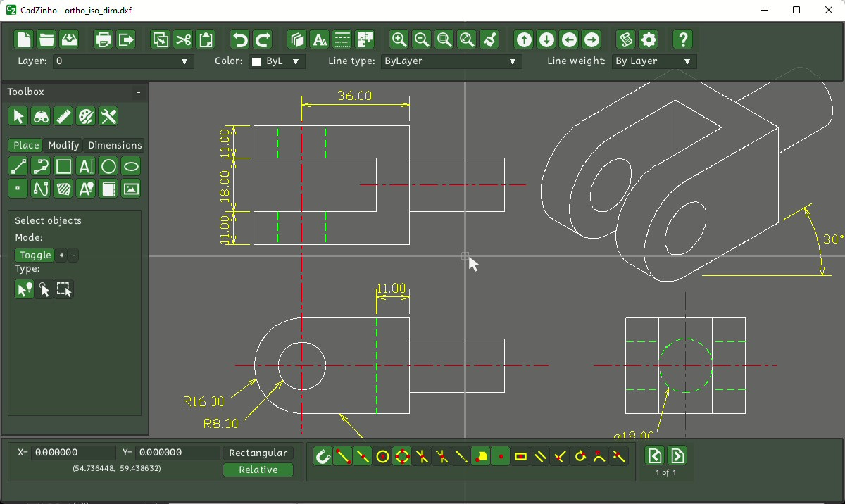Image resolution: width=845 pixels, height=504 pixels.
Task: Click the Y coordinate input field
Action: click(x=177, y=453)
